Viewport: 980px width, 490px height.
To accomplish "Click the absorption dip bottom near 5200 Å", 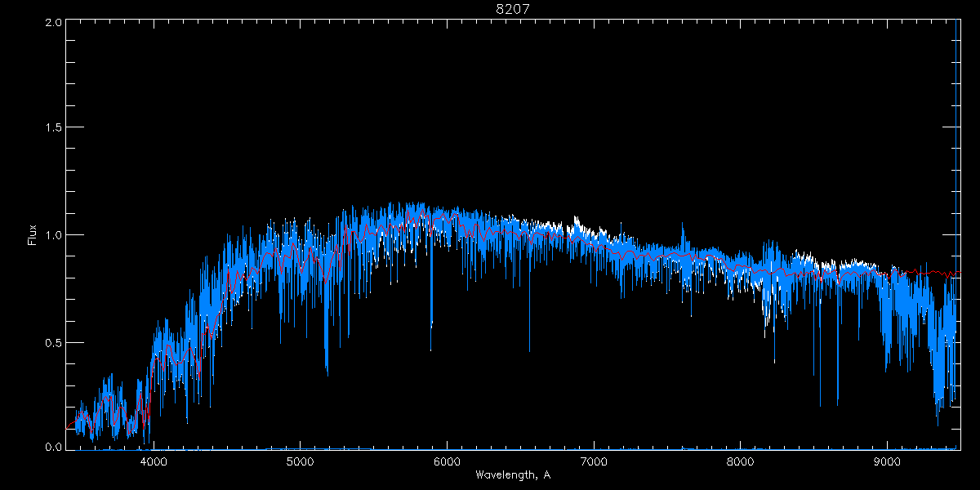I will coord(327,372).
